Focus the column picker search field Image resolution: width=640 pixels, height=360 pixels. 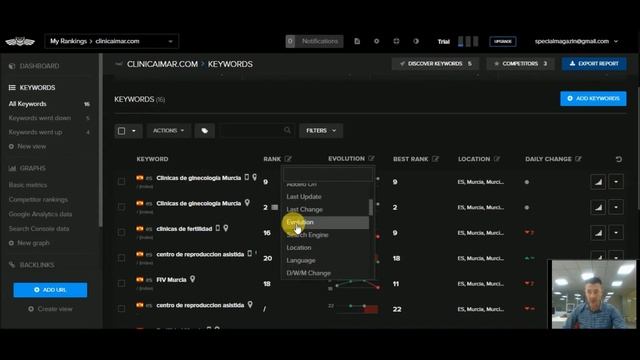[328, 173]
